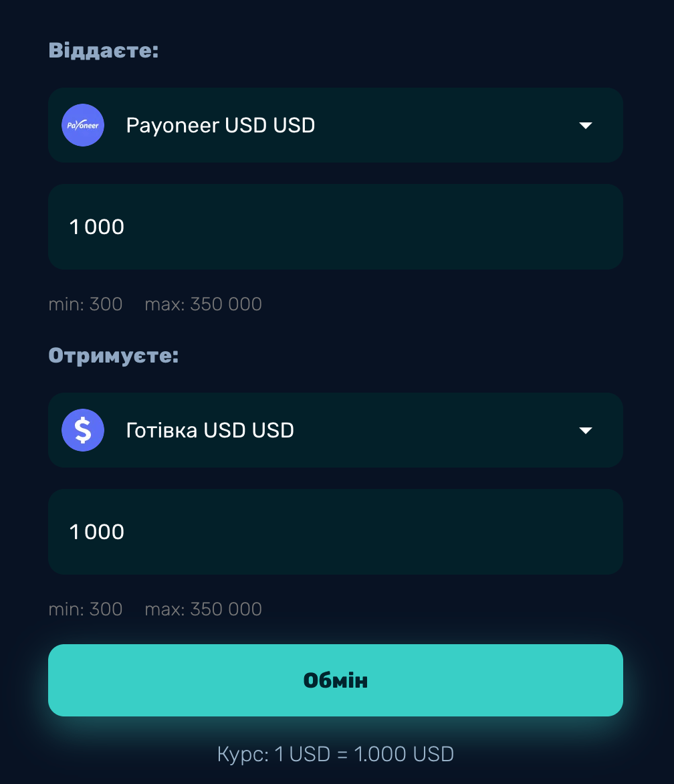Click the '1 000' value in the Віддаєте field
This screenshot has width=674, height=784.
97,227
